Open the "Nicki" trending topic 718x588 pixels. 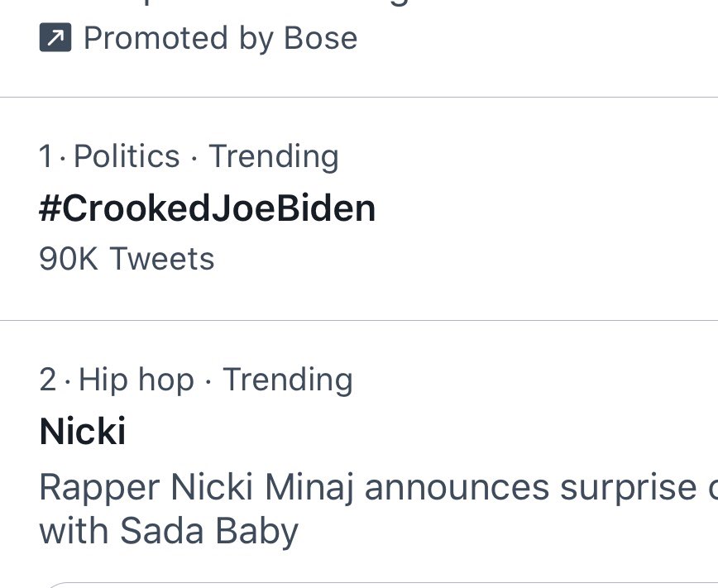click(82, 432)
